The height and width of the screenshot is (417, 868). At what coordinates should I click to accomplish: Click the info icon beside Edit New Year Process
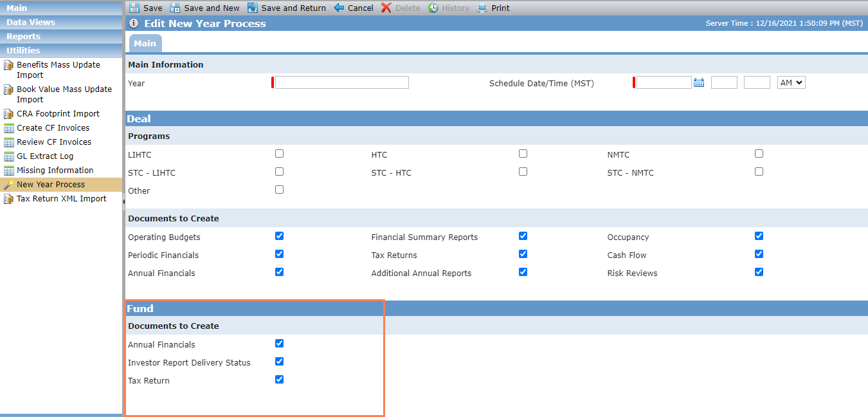(134, 23)
